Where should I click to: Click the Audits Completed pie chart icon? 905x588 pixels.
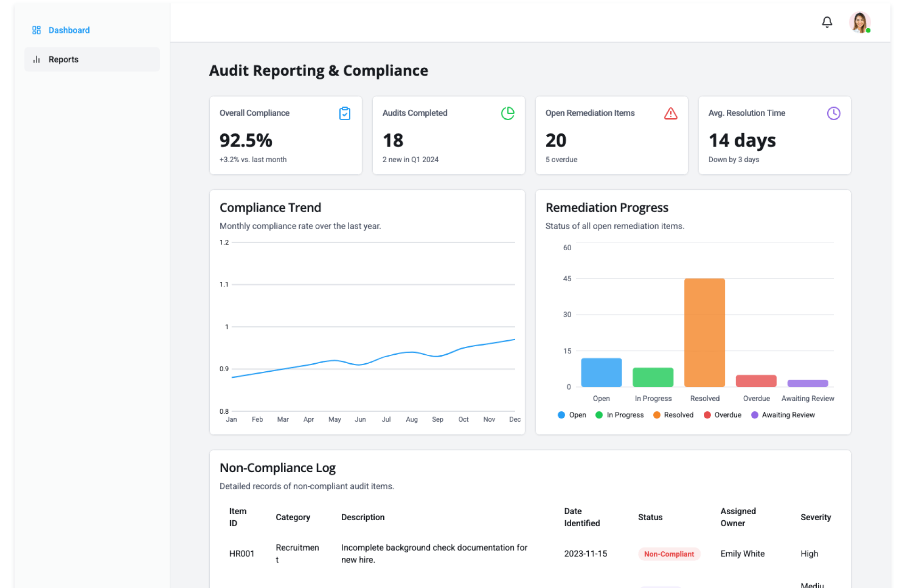508,114
